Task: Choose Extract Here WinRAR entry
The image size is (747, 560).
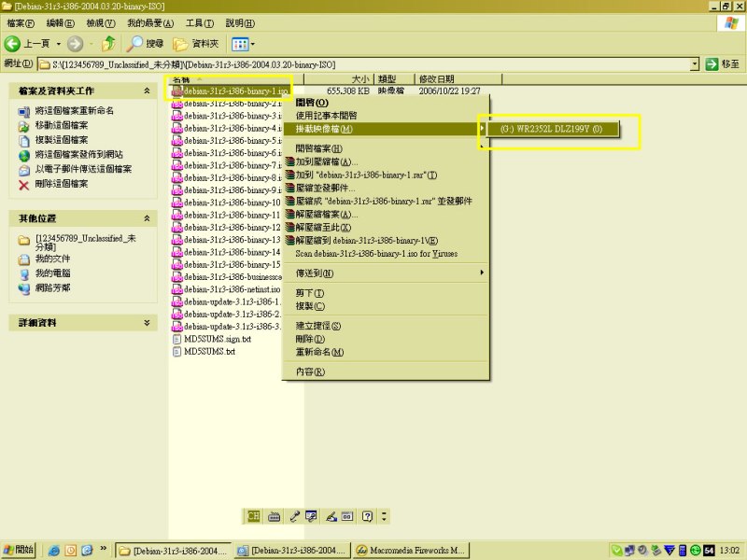Action: coord(386,227)
